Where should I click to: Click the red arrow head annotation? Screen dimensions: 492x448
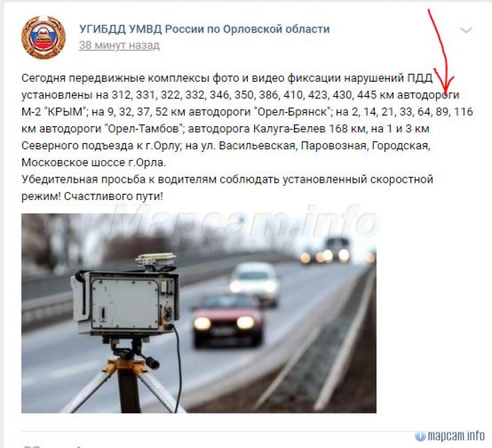tap(444, 84)
